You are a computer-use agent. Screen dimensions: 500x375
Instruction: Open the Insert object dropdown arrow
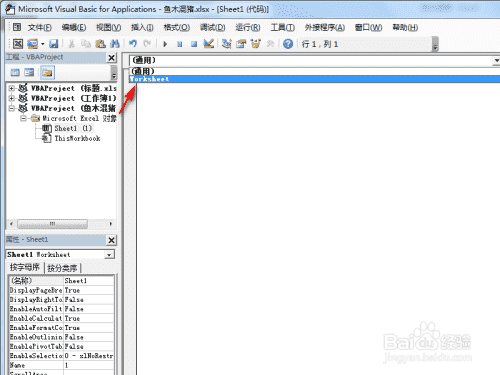(43, 44)
